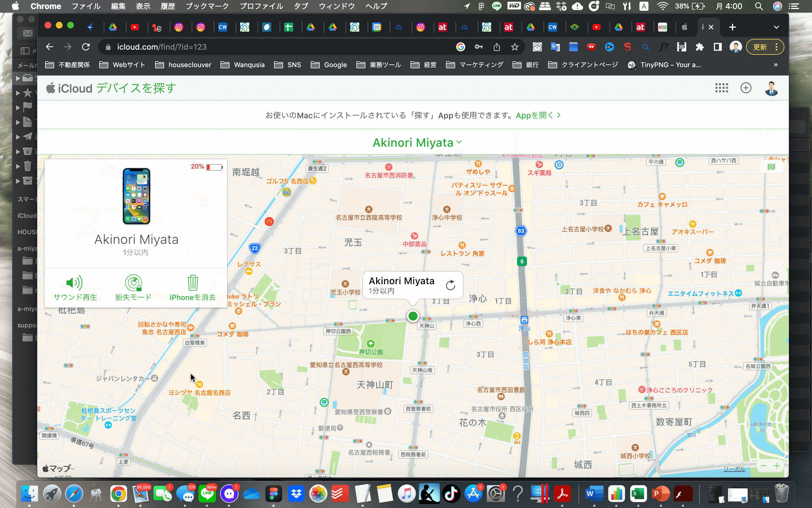The image size is (812, 508).
Task: Click the address bar URL
Action: tap(162, 47)
